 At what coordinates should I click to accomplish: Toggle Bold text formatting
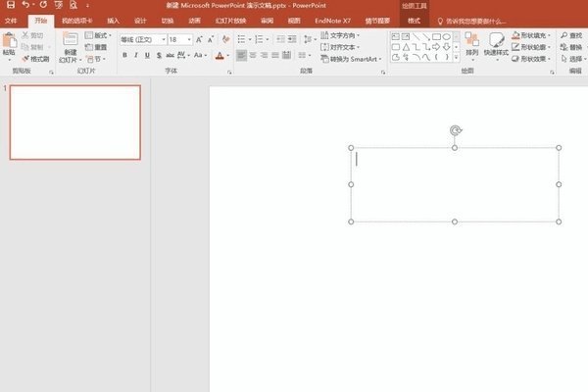tap(124, 56)
